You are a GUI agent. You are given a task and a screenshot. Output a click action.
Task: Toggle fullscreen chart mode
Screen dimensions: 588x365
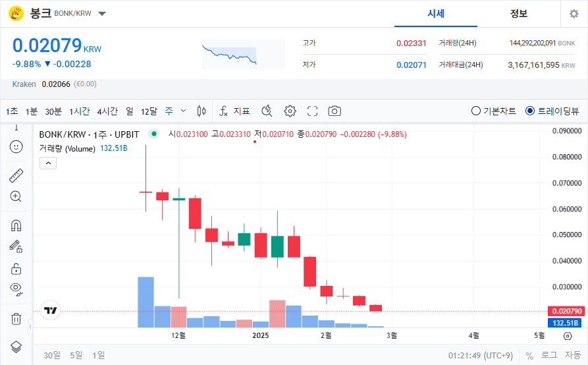point(312,111)
